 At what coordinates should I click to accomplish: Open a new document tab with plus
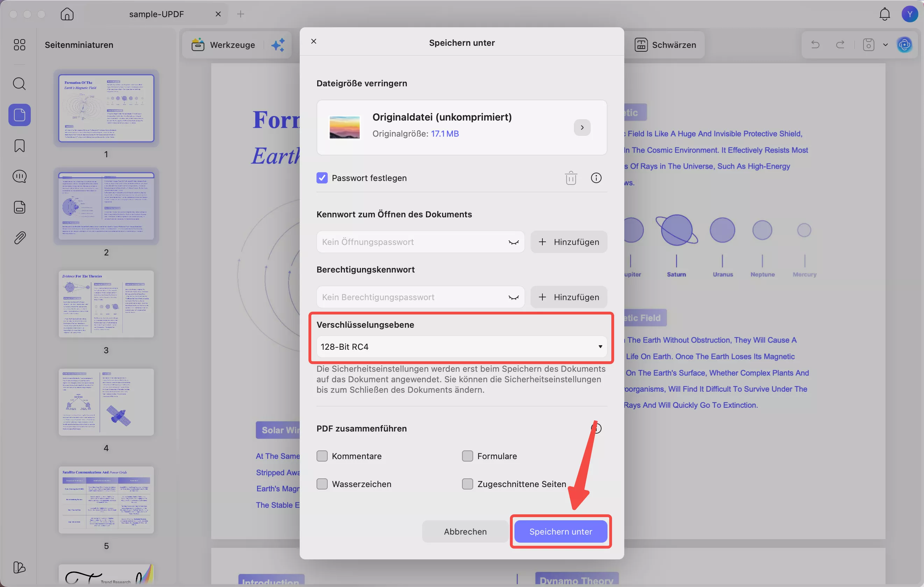tap(241, 14)
